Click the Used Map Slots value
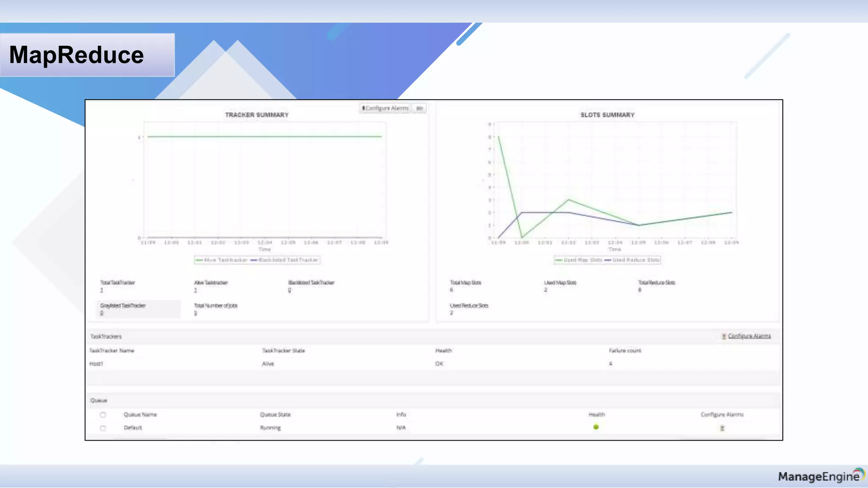Screen dimensions: 868x488 click(545, 290)
